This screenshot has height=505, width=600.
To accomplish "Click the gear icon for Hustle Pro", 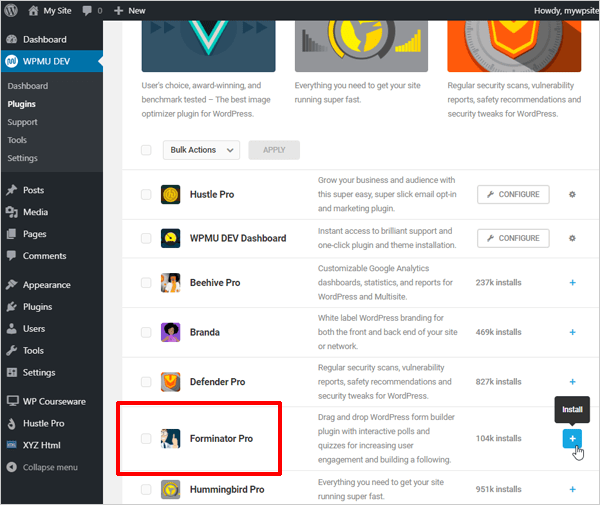I will (572, 194).
